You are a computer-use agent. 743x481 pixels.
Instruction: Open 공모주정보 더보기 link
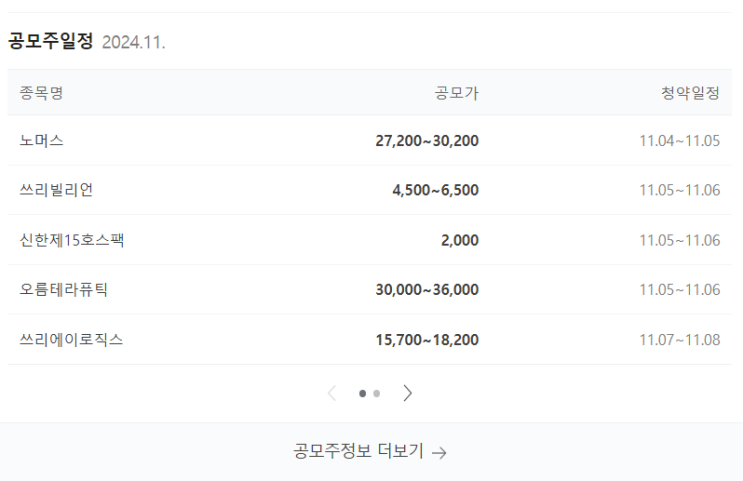[x=370, y=451]
